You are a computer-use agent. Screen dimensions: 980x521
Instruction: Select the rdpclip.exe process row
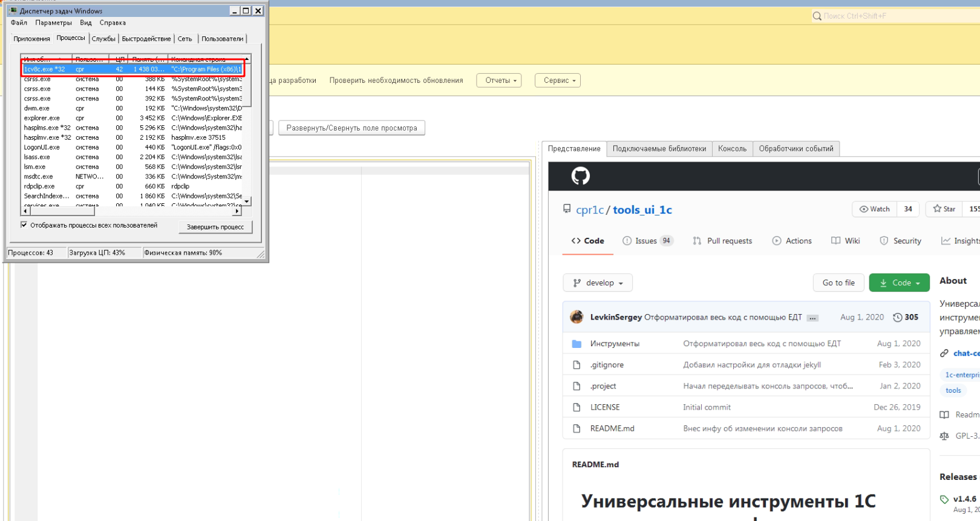point(132,186)
